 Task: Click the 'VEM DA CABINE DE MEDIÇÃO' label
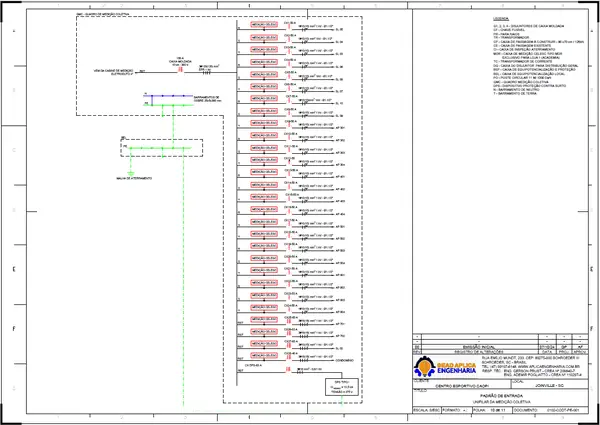pyautogui.click(x=114, y=72)
